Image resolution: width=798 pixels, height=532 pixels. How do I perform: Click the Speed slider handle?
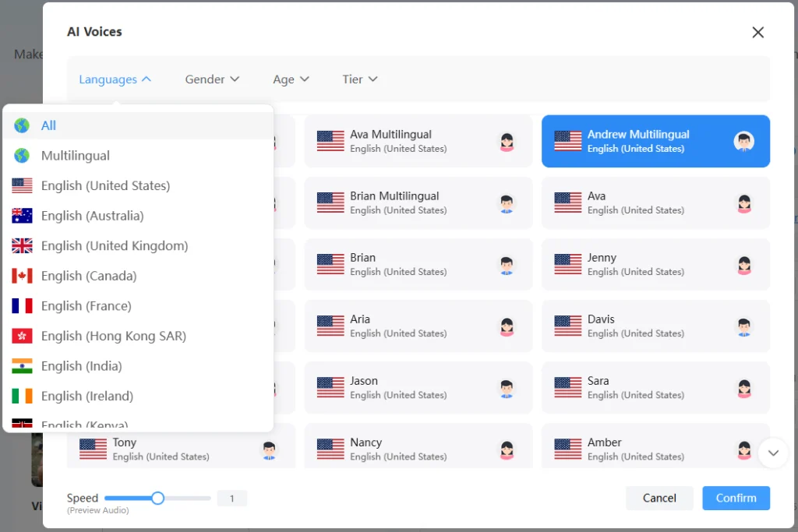(x=157, y=499)
